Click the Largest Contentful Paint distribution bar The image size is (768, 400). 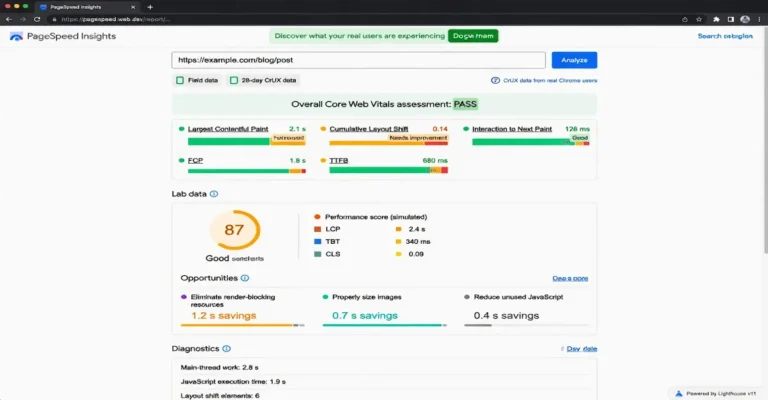point(246,142)
